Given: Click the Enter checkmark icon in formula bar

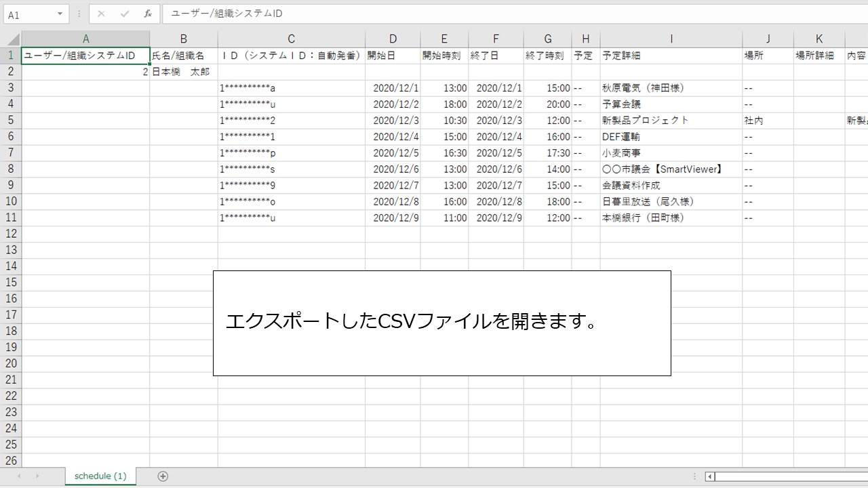Looking at the screenshot, I should [x=124, y=14].
